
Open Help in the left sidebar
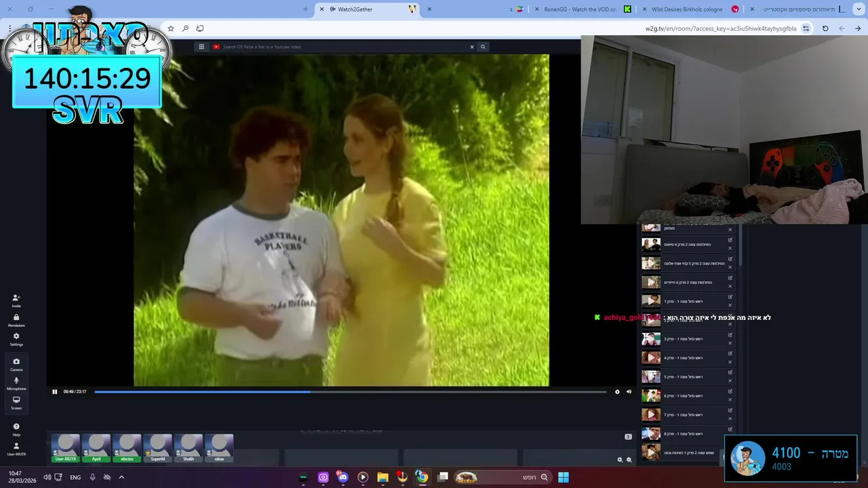coord(16,429)
